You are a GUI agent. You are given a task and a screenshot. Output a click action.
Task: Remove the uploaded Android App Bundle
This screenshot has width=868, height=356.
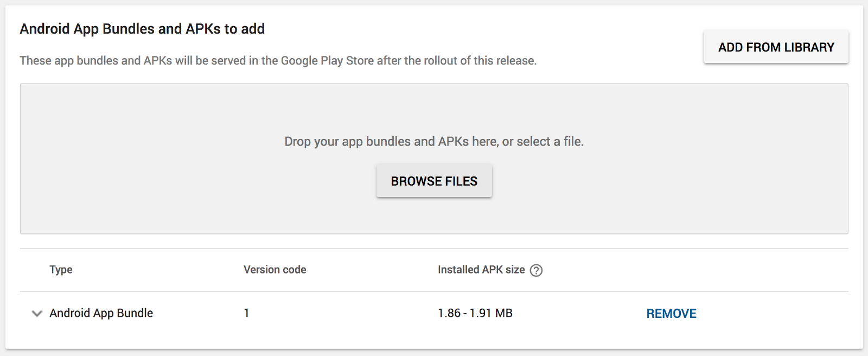671,314
